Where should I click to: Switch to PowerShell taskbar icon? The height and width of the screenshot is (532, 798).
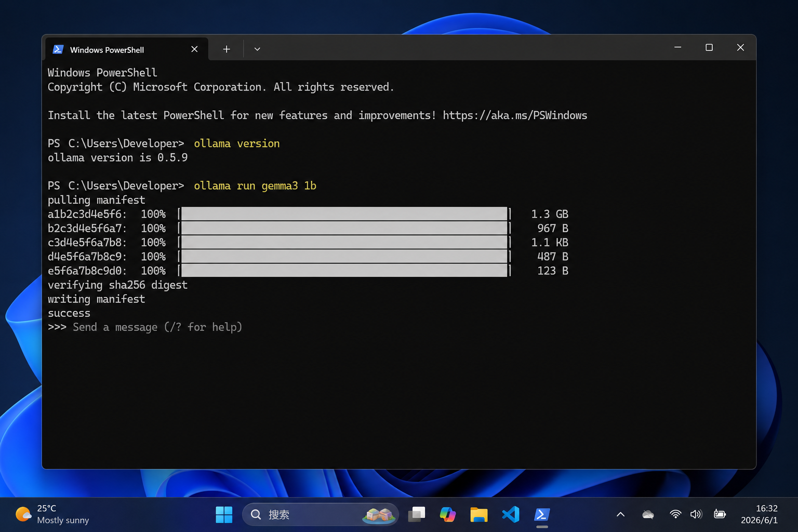(x=542, y=514)
